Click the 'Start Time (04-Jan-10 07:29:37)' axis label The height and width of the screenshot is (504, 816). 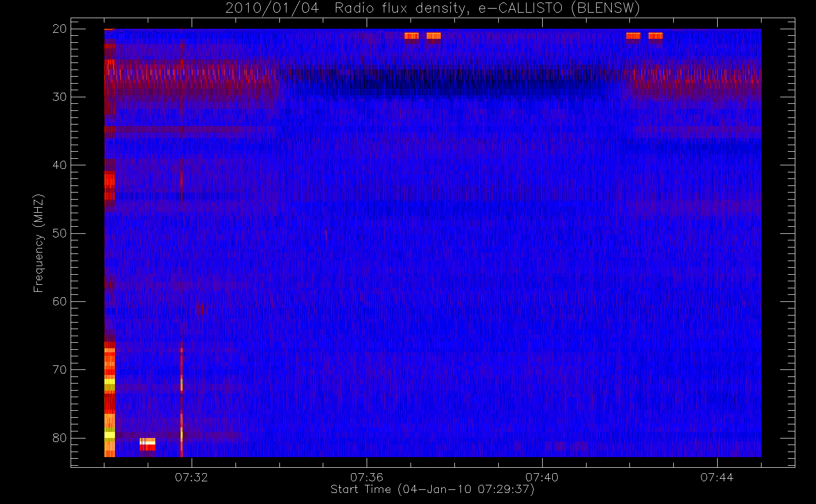tap(432, 489)
